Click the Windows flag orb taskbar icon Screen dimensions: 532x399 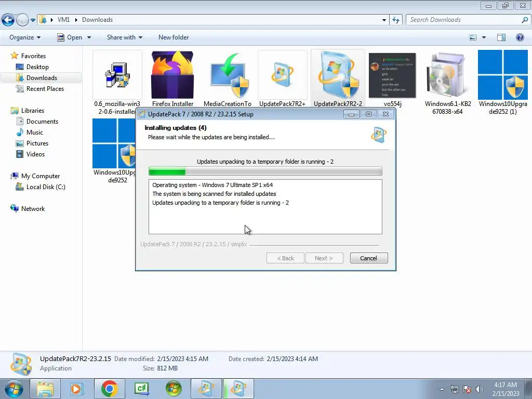pyautogui.click(x=174, y=389)
